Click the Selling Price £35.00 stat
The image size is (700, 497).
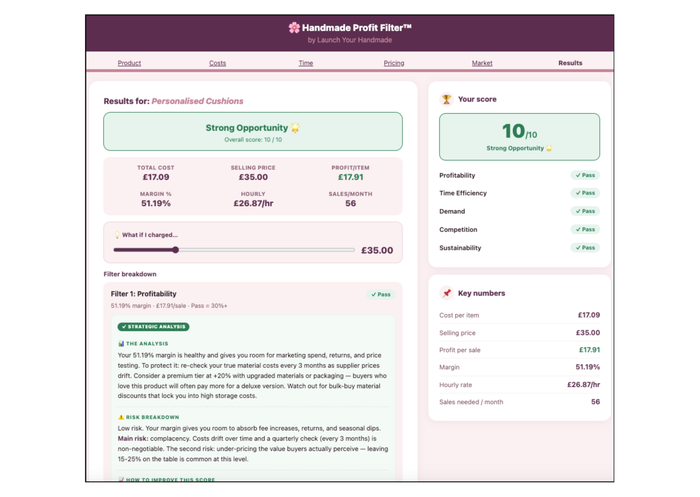253,173
